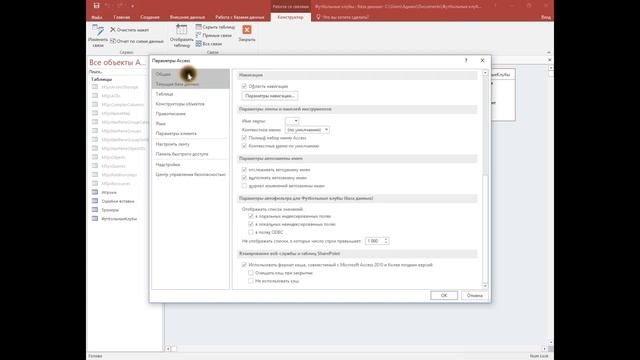Toggle в локальных неиндексированных полях checkbox
The width and height of the screenshot is (640, 360).
click(251, 224)
